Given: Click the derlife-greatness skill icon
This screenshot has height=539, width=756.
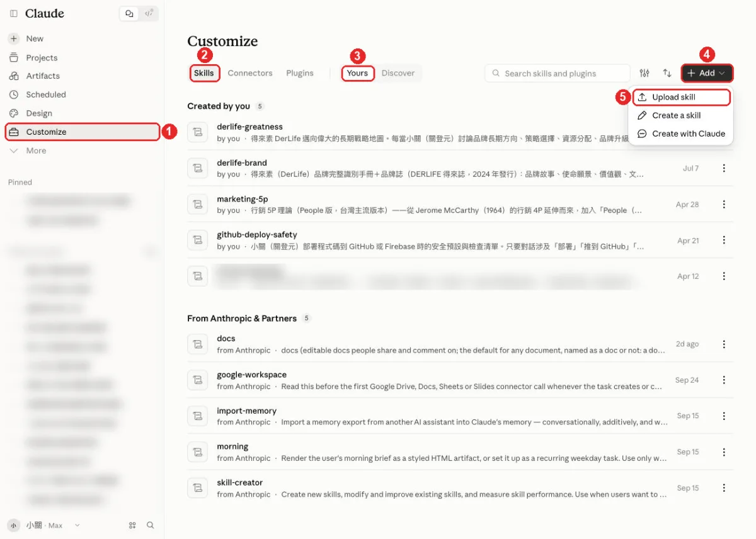Looking at the screenshot, I should pos(198,132).
